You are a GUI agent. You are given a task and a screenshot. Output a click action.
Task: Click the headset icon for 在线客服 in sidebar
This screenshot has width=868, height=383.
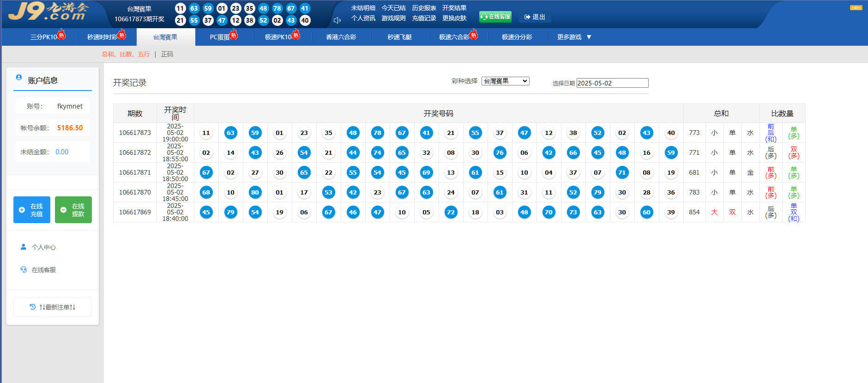[x=24, y=270]
